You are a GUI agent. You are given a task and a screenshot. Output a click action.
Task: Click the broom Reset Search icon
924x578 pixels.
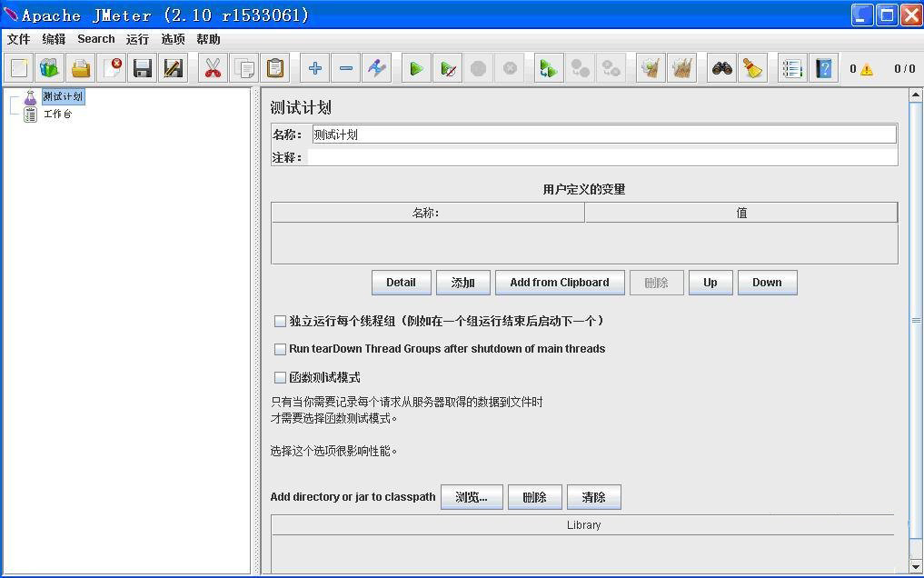(x=752, y=69)
